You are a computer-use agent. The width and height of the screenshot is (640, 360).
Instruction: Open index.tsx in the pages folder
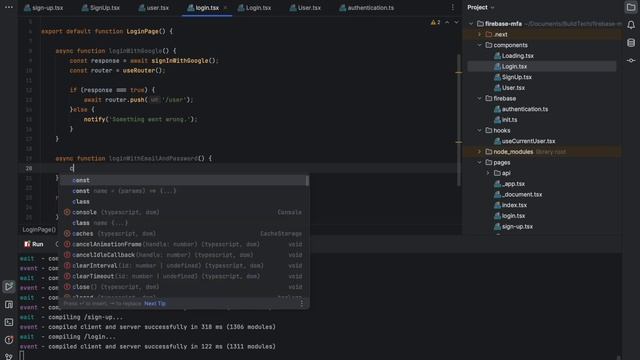click(514, 205)
